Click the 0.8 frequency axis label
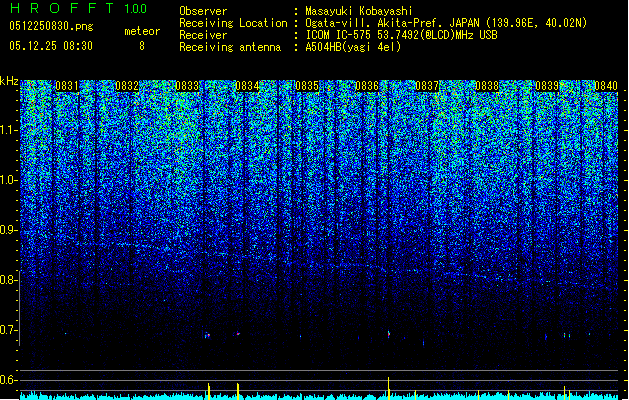The image size is (629, 400). (9, 280)
